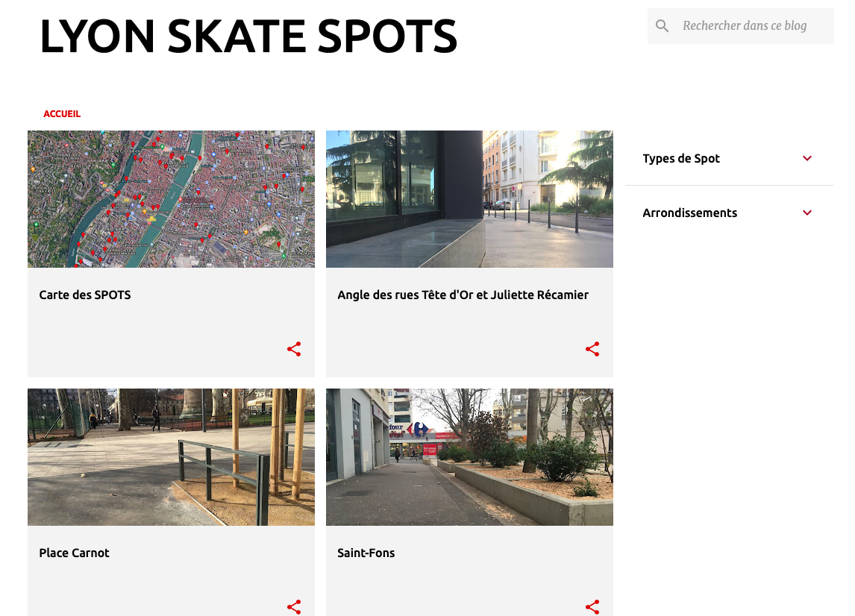Expand the Types de Spot chevron
The width and height of the screenshot is (855, 616).
[x=807, y=158]
